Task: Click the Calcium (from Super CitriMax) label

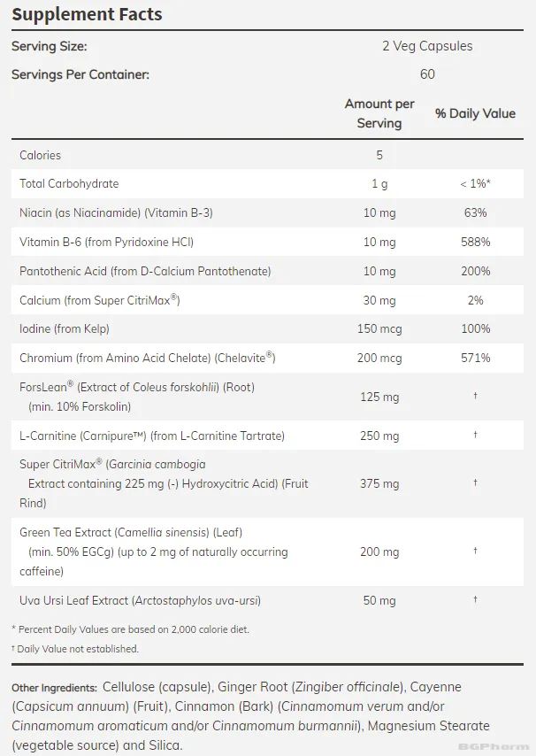Action: point(100,300)
